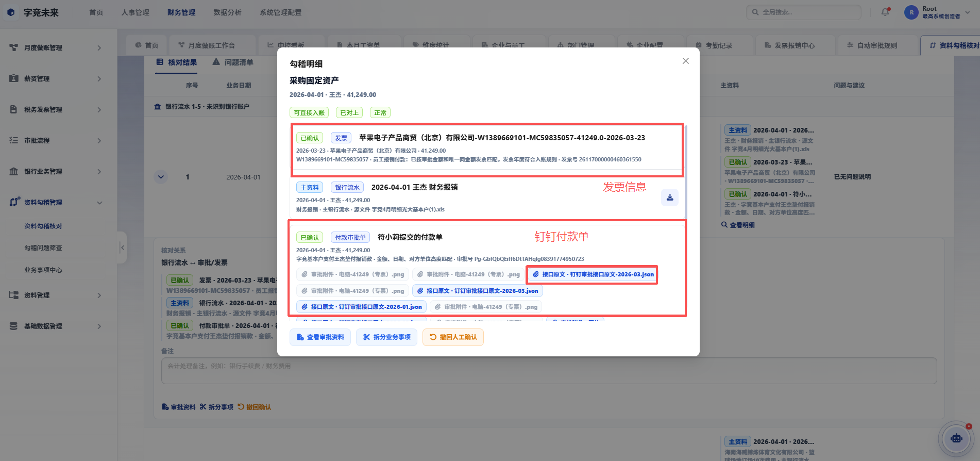Click the search magnifier in 全局搜索
980x461 pixels.
(x=755, y=12)
